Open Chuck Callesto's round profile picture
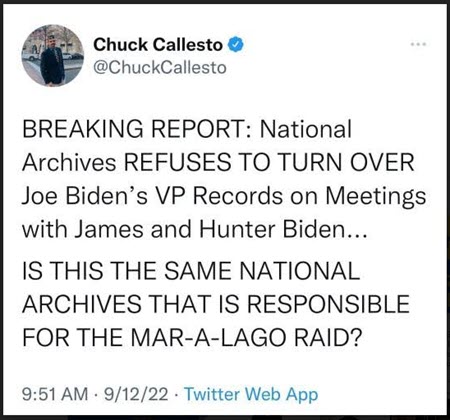The width and height of the screenshot is (450, 420). (53, 55)
